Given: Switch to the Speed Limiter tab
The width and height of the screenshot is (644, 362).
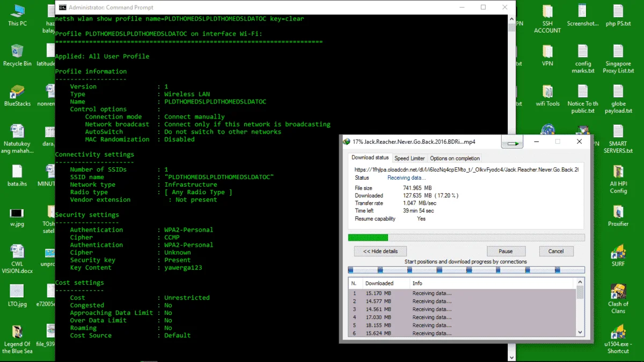Looking at the screenshot, I should pos(409,158).
